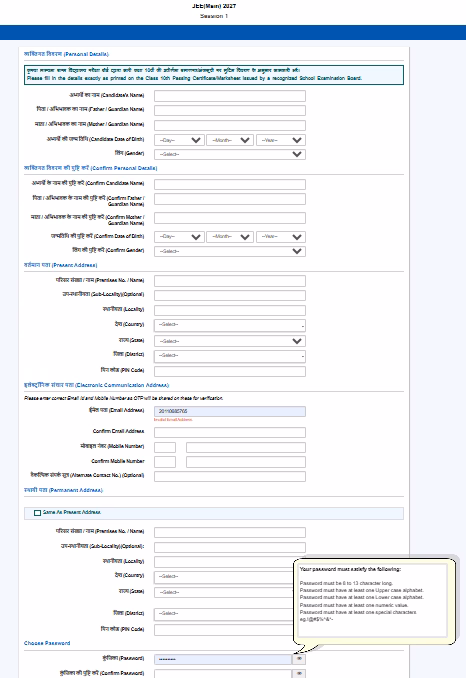Open Day dropdown for Candidate Date of Birth

click(x=179, y=140)
